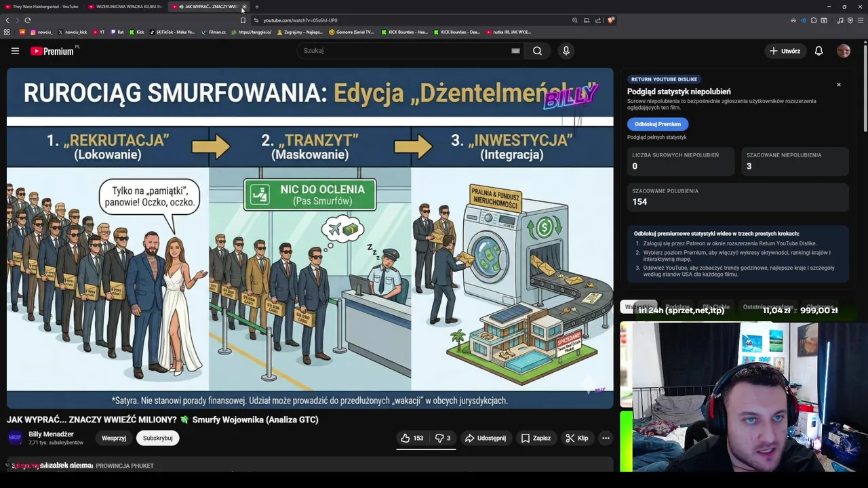
Task: Open nowciu_kick X bookmark
Action: [73, 32]
